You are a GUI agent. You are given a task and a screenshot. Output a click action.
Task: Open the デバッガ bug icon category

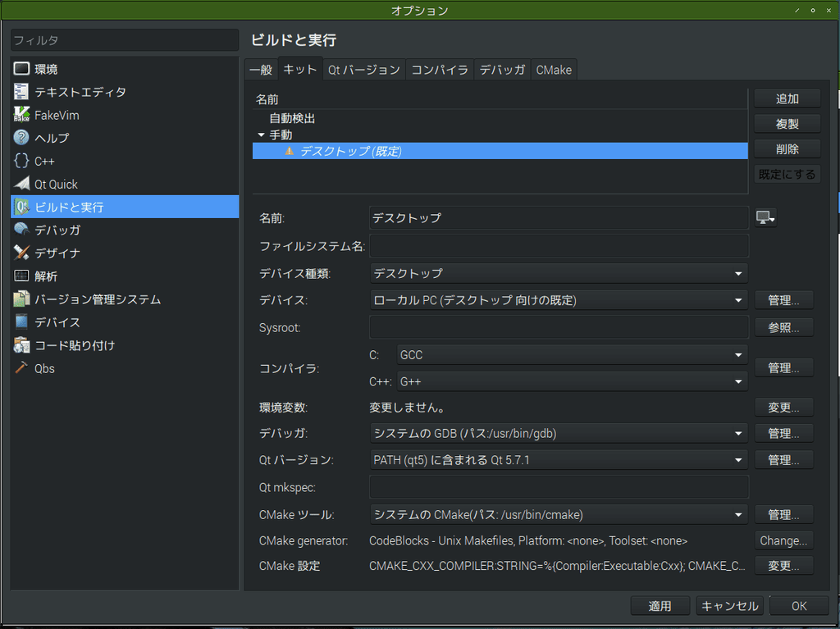click(21, 230)
